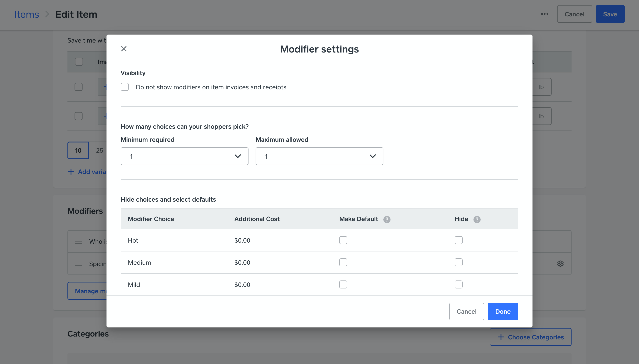Click the help icon beside Make Default
639x364 pixels.
pyautogui.click(x=386, y=220)
